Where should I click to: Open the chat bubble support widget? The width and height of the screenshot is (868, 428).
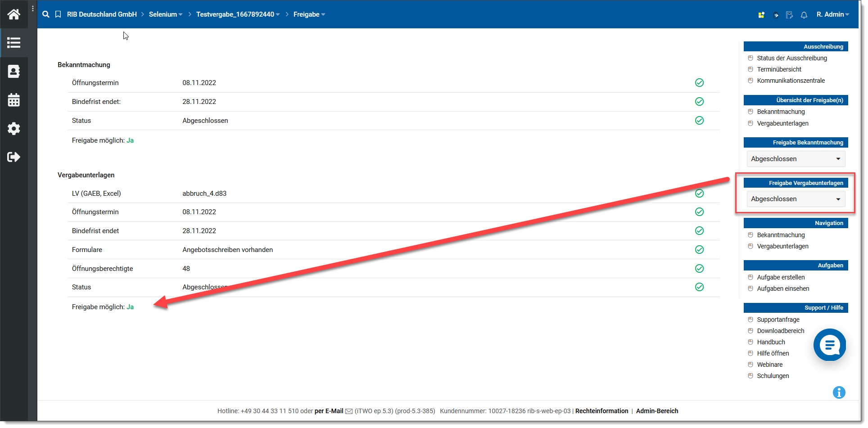click(830, 345)
